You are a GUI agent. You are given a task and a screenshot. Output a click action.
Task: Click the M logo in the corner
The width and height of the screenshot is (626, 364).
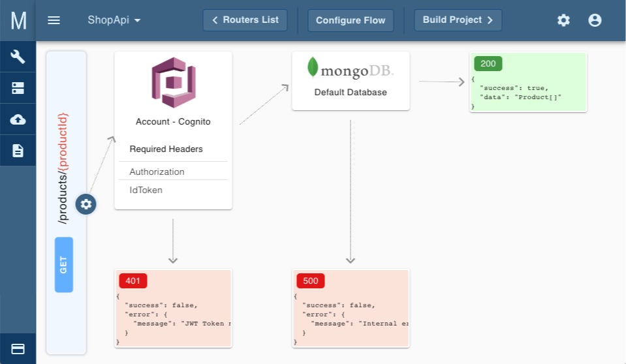point(18,20)
